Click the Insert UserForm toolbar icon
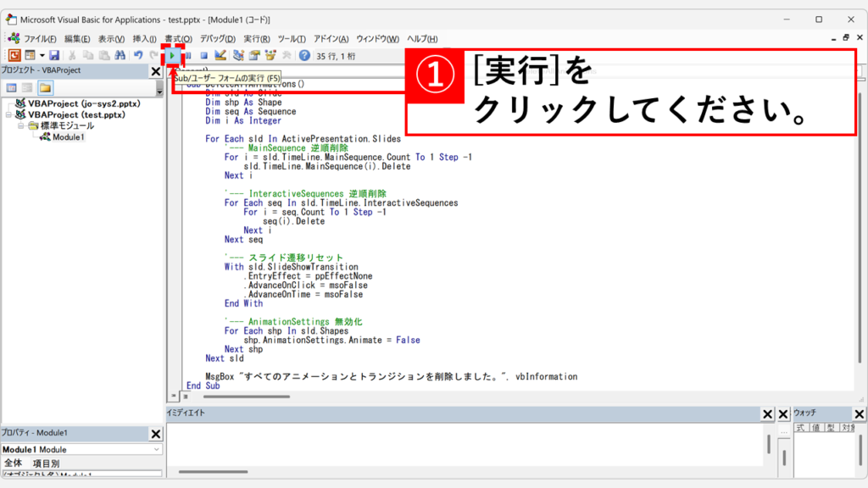 30,55
